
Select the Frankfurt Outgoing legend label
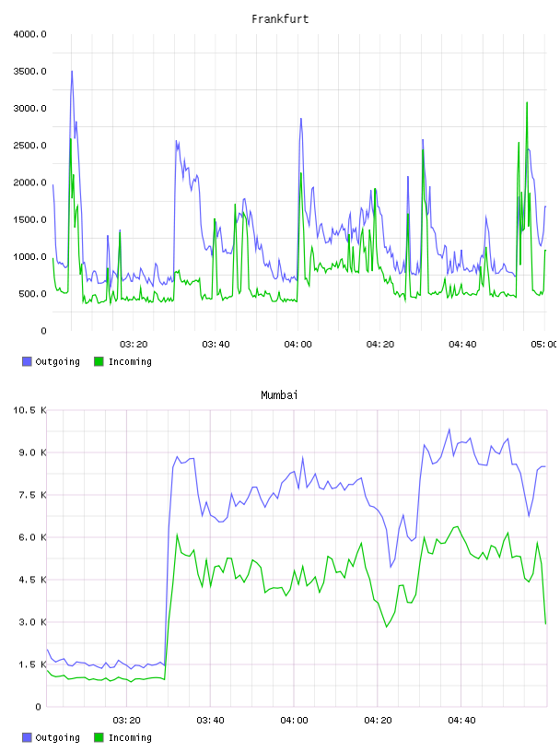(x=57, y=362)
